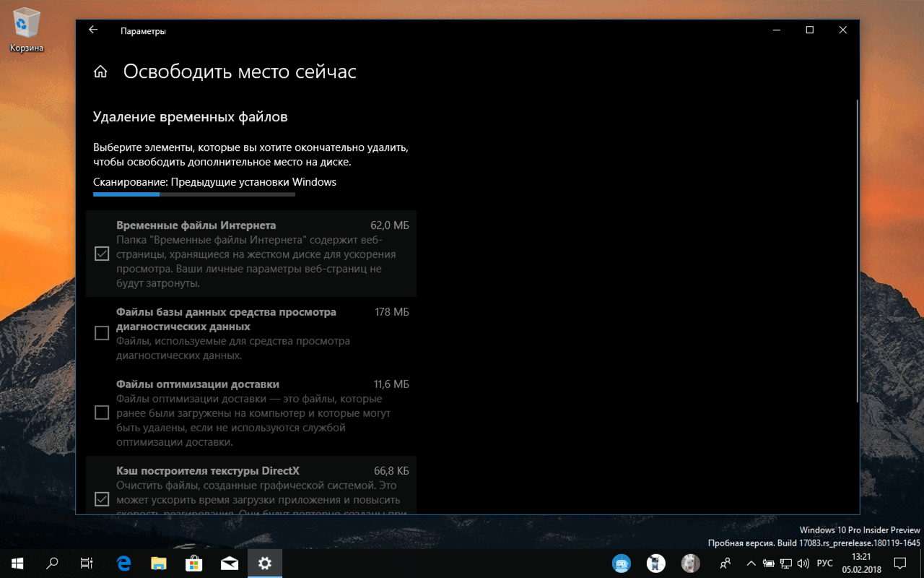The height and width of the screenshot is (578, 924).
Task: Click the Cortana bot icon in the tray
Action: 621,563
